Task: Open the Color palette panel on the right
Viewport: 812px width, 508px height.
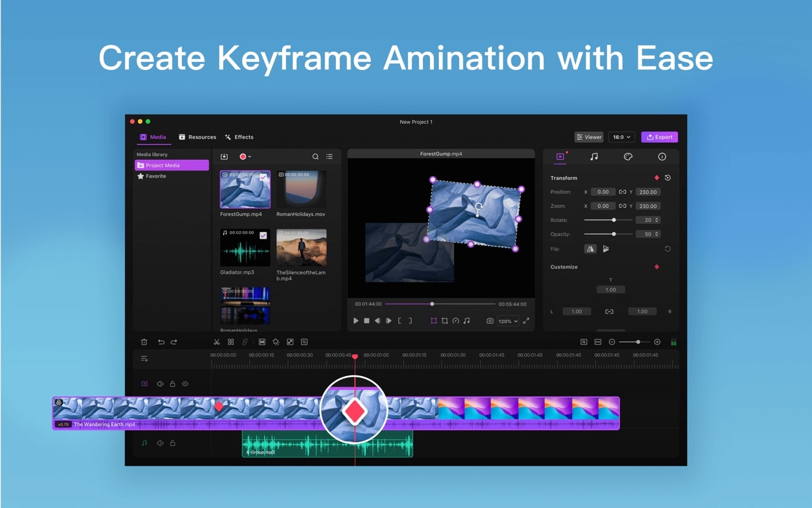Action: tap(628, 156)
